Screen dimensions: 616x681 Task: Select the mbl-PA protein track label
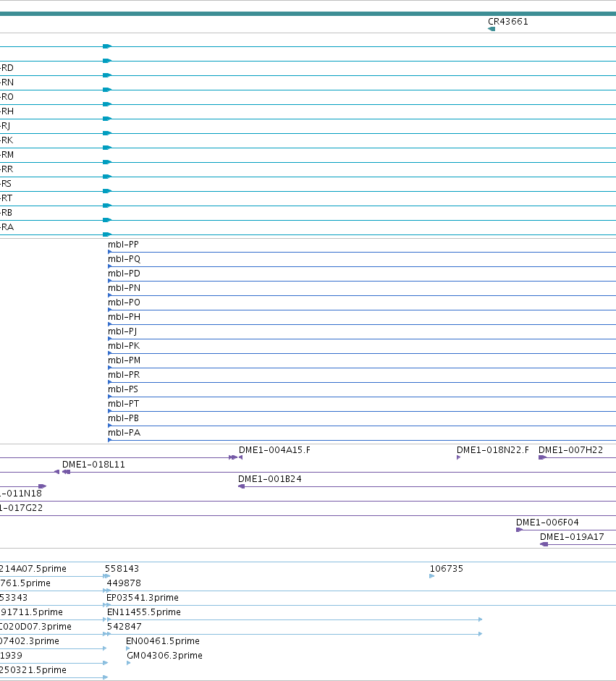pyautogui.click(x=124, y=433)
